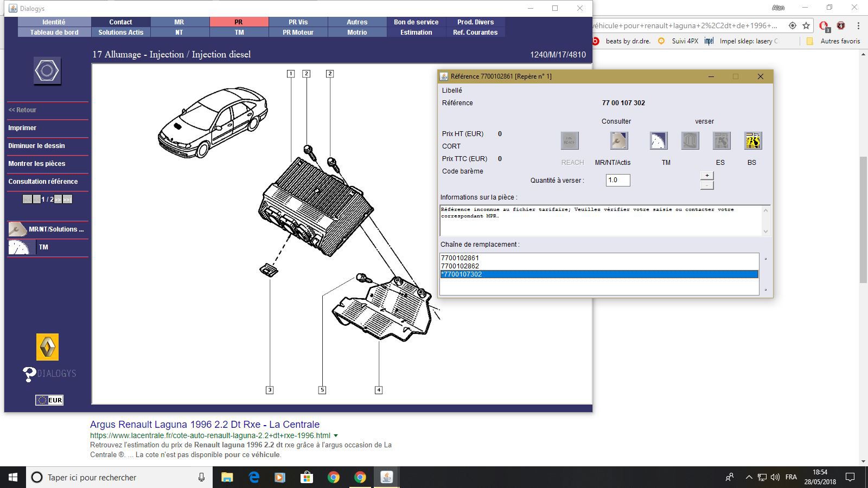The height and width of the screenshot is (488, 868).
Task: Click the Quantité à verser input field
Action: 617,180
